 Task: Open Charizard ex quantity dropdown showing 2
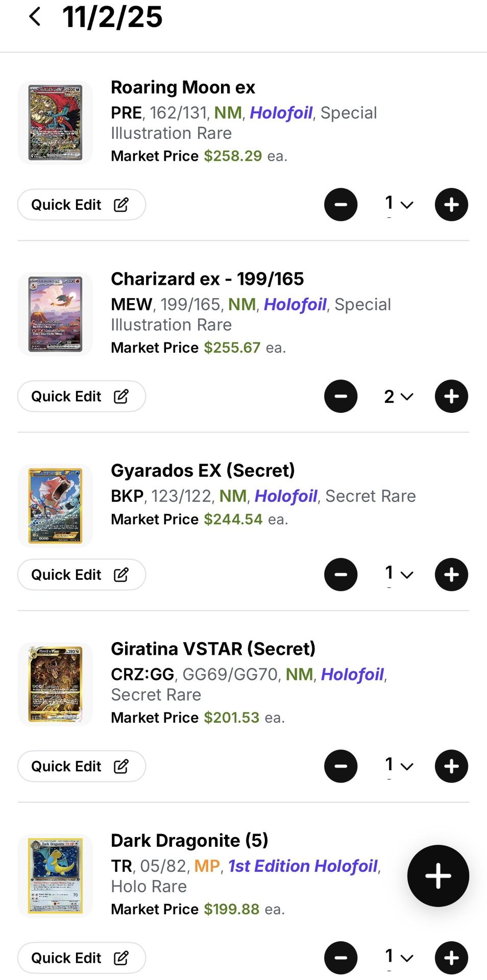click(398, 396)
